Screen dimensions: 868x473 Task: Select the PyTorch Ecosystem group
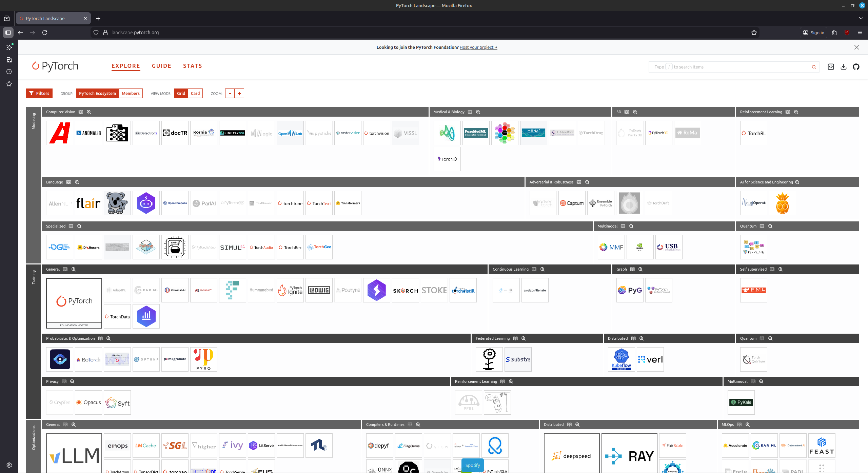(97, 93)
